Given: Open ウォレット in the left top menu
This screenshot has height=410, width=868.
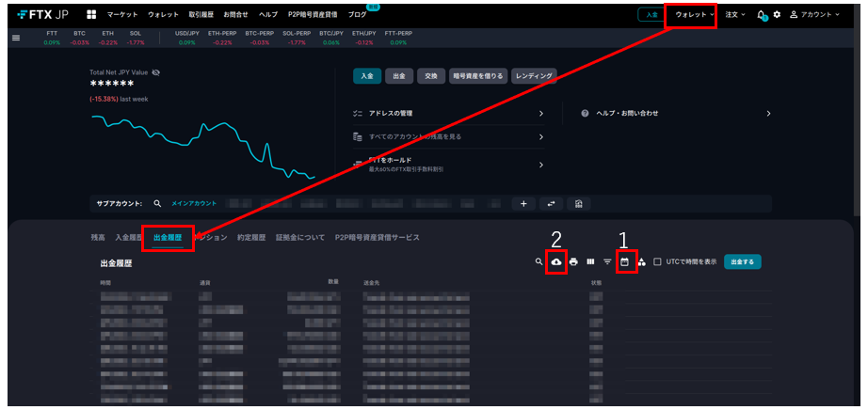Looking at the screenshot, I should click(x=163, y=15).
